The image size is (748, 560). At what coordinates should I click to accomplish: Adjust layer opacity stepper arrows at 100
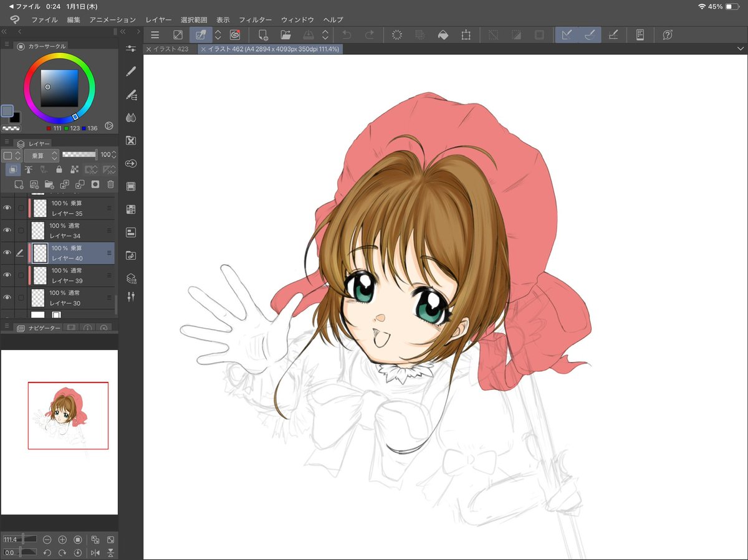pyautogui.click(x=114, y=154)
